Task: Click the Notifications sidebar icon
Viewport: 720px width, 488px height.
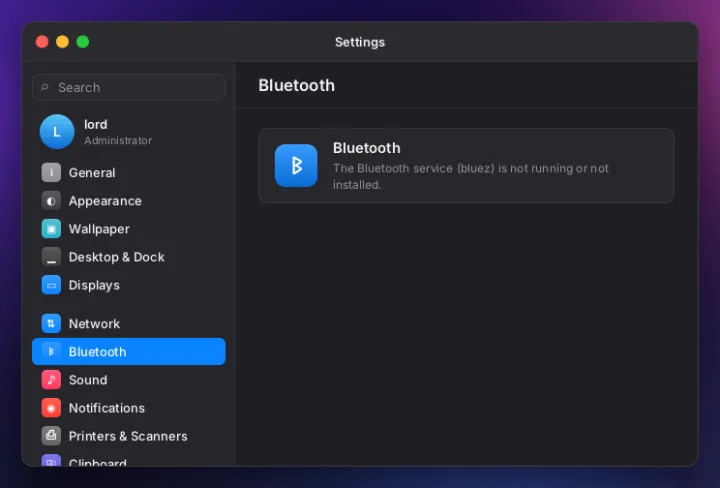Action: tap(51, 408)
